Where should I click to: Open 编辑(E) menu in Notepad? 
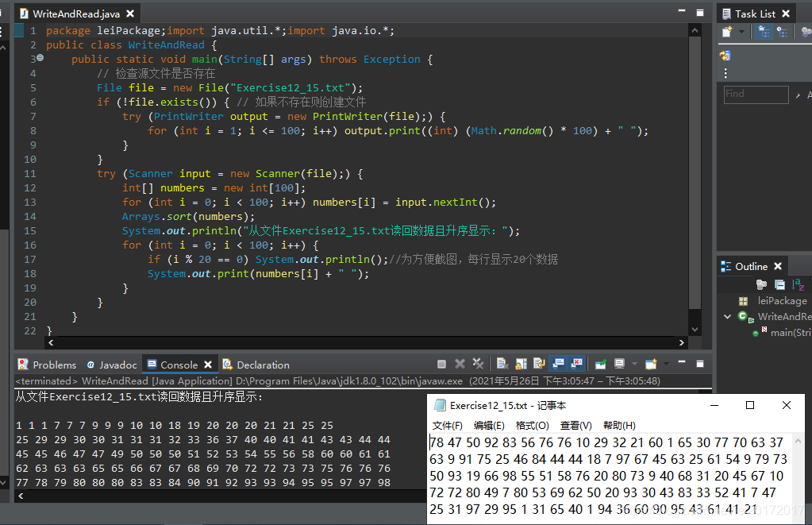tap(489, 426)
